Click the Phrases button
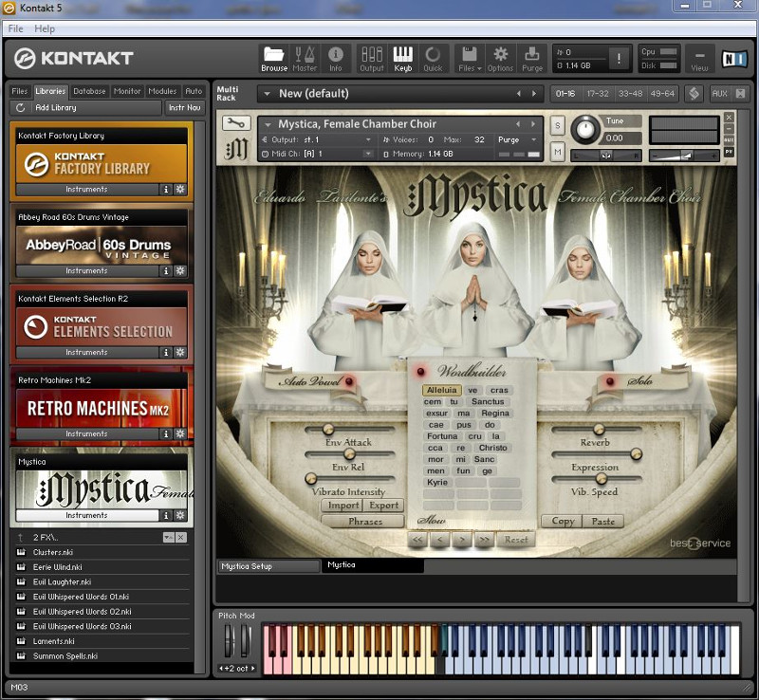 (365, 522)
